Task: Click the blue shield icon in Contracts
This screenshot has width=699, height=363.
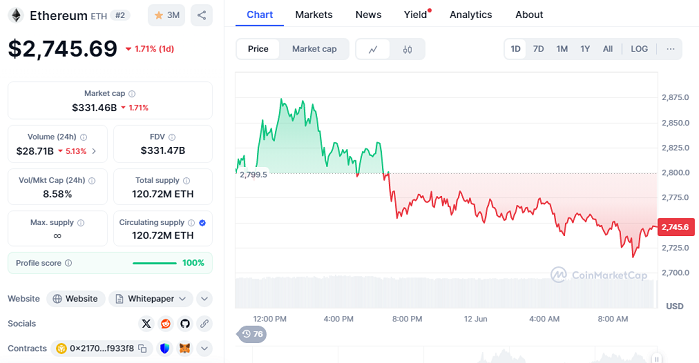Action: (x=164, y=348)
